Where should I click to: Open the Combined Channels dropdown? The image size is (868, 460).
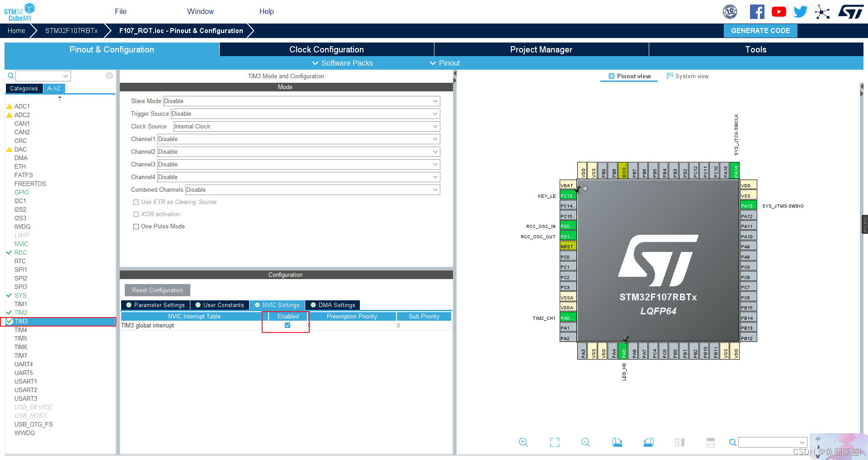tap(312, 190)
